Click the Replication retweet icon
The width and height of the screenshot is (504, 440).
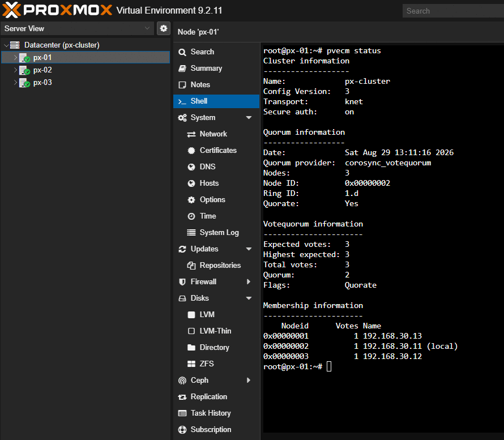tap(182, 398)
